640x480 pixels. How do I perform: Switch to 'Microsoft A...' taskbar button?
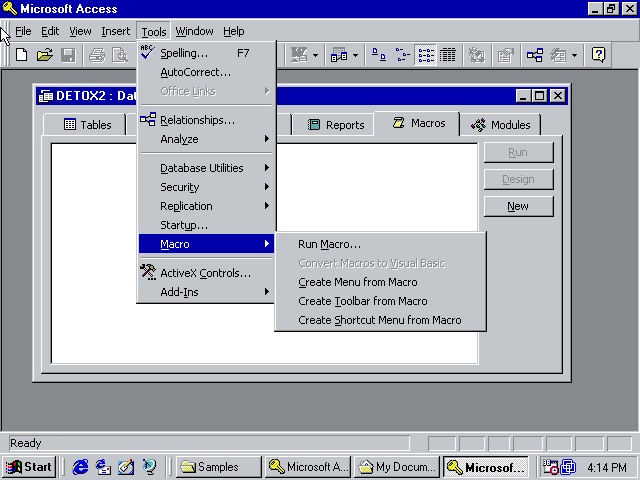(308, 467)
